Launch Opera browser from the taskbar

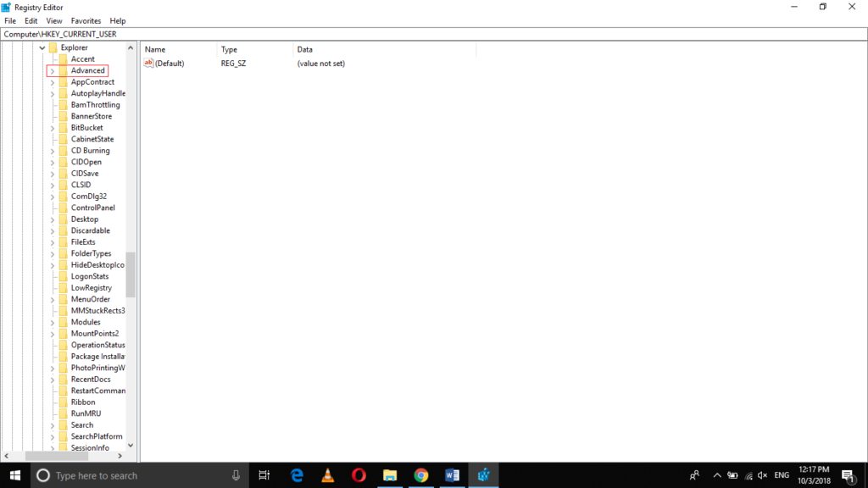tap(359, 474)
